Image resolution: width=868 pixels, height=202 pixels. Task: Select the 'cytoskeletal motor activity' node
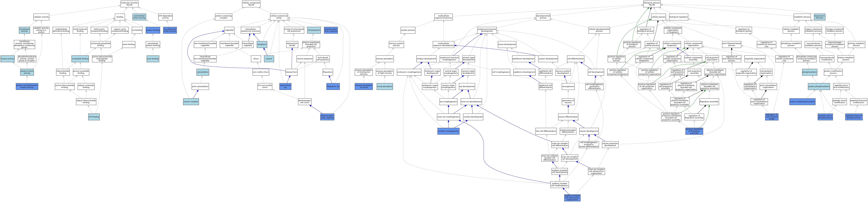(x=139, y=17)
